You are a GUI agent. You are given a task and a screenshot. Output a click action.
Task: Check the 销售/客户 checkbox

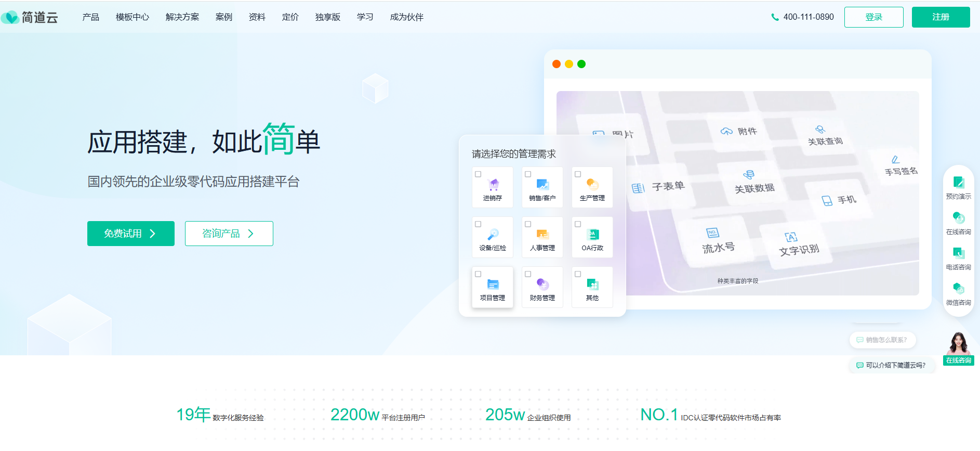[528, 174]
